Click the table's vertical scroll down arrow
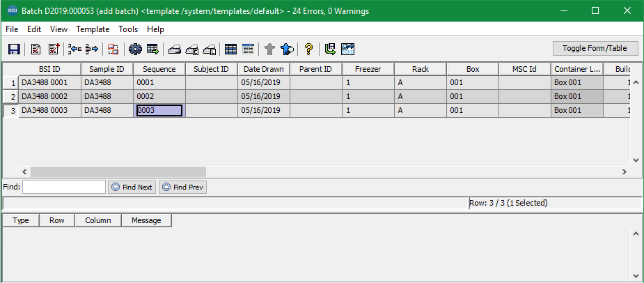This screenshot has height=283, width=644. click(636, 160)
